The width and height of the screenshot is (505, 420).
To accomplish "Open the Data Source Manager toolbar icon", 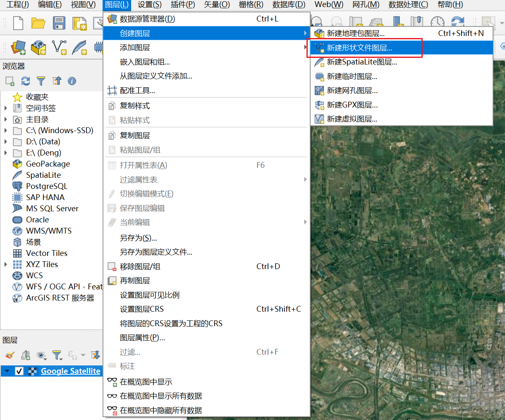I will pos(18,48).
